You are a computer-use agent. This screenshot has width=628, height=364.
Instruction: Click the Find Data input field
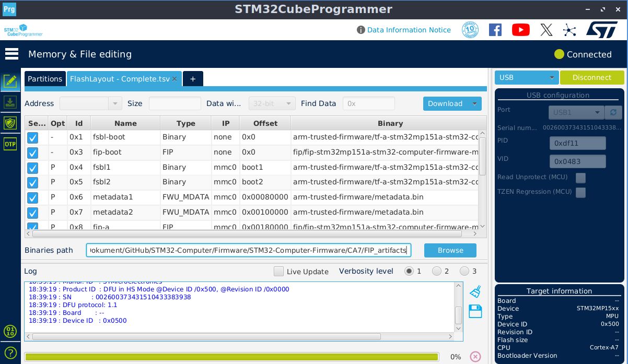click(369, 103)
